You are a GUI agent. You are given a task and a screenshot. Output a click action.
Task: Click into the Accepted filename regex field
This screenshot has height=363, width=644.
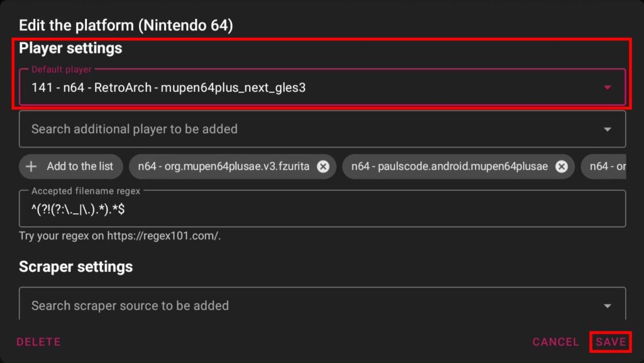pyautogui.click(x=314, y=209)
